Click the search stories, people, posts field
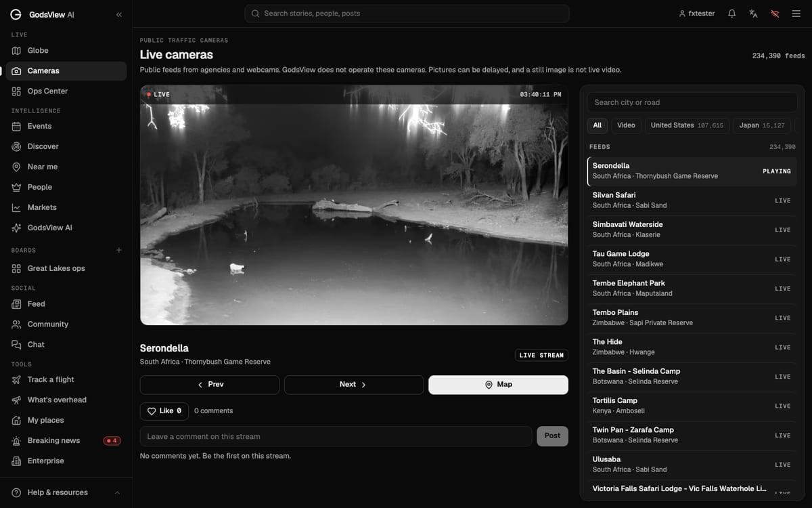The height and width of the screenshot is (508, 812). (407, 14)
